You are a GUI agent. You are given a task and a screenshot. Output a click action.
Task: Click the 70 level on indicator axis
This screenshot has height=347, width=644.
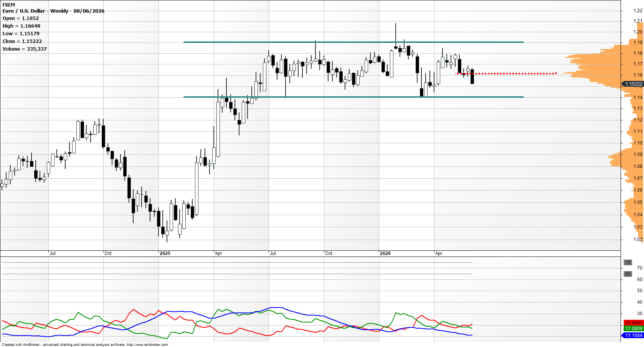(640, 268)
